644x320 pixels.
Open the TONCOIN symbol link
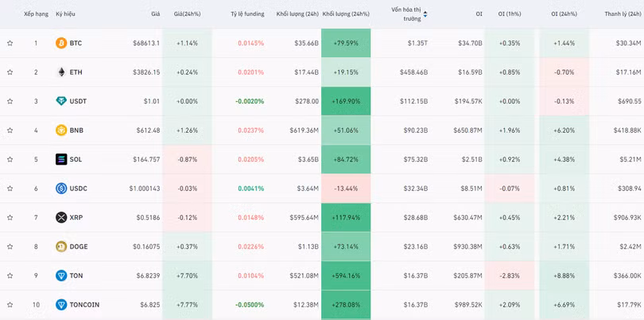pyautogui.click(x=83, y=305)
